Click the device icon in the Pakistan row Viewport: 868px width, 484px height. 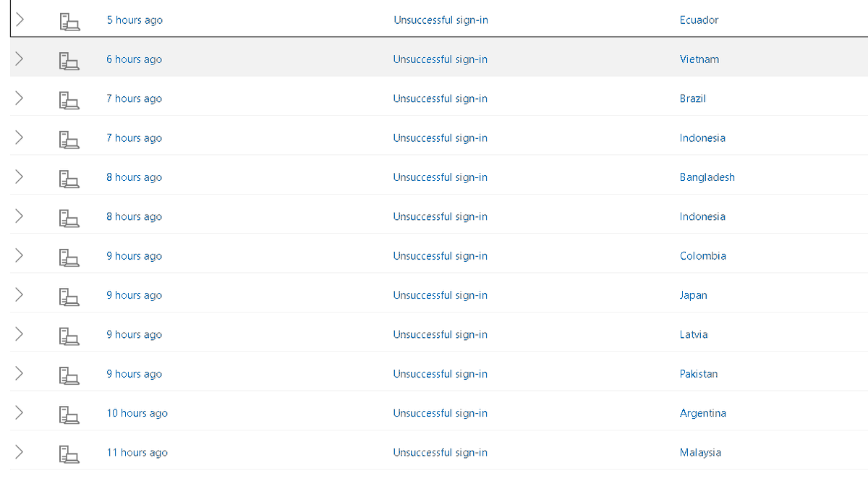pos(69,375)
